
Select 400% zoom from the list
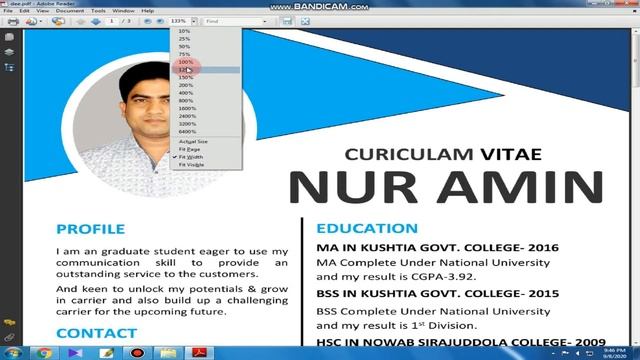[x=206, y=93]
